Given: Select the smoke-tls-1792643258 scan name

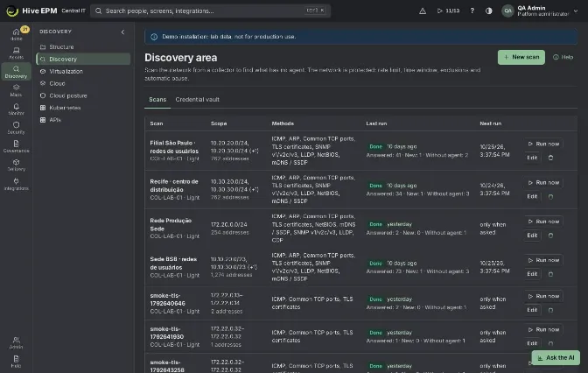Looking at the screenshot, I should 167,366.
